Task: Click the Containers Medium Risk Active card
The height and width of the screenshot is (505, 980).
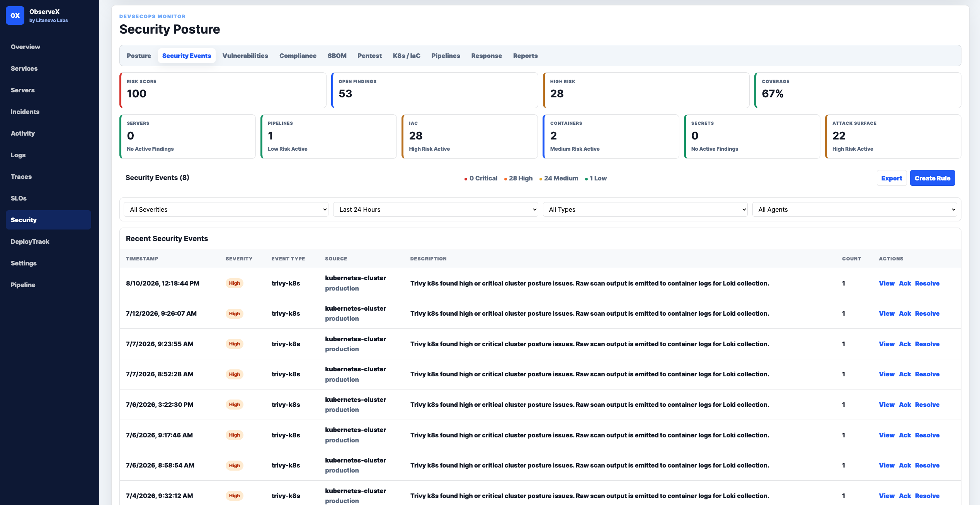Action: coord(611,136)
